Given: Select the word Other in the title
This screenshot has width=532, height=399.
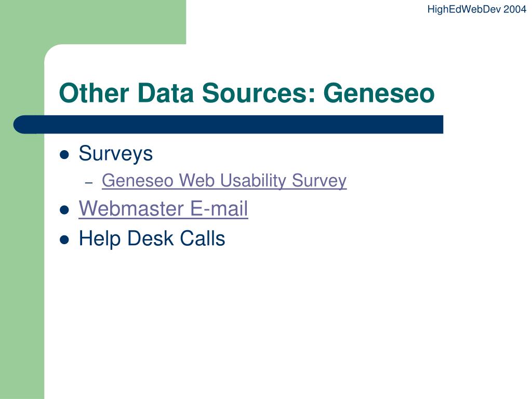Looking at the screenshot, I should click(x=94, y=93).
